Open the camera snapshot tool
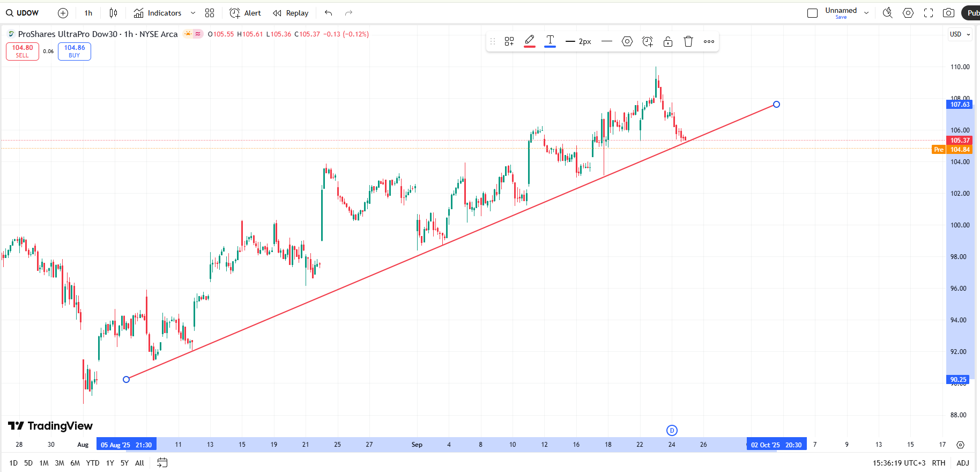Screen dimensions: 980x472 pyautogui.click(x=948, y=13)
